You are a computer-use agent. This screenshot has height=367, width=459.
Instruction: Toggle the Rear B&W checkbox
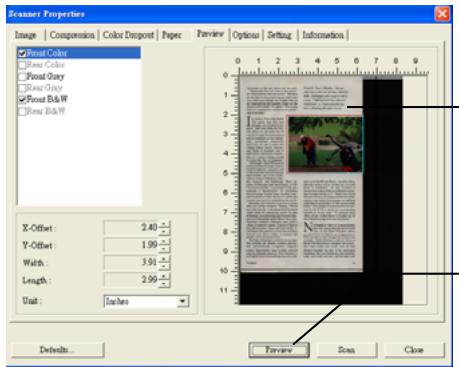22,111
